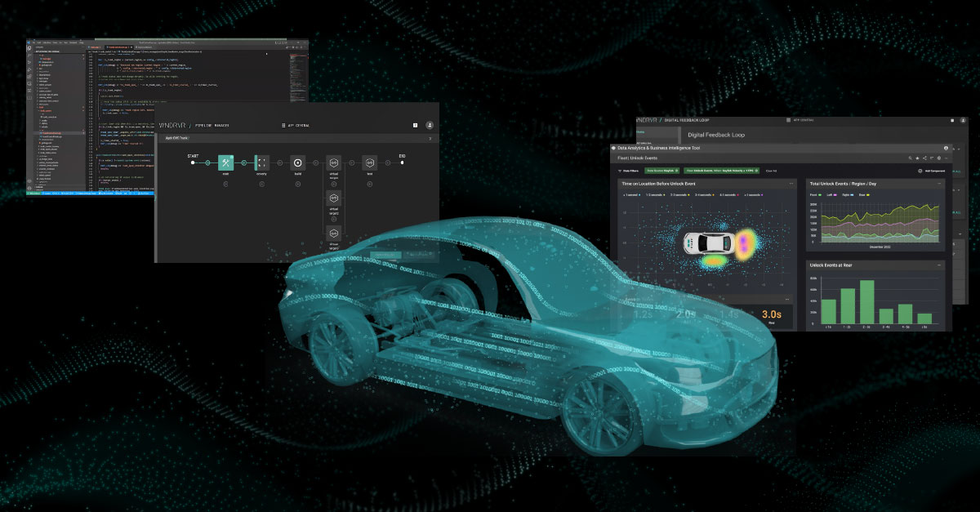
Task: Click the Clear All filters link
Action: pos(770,171)
